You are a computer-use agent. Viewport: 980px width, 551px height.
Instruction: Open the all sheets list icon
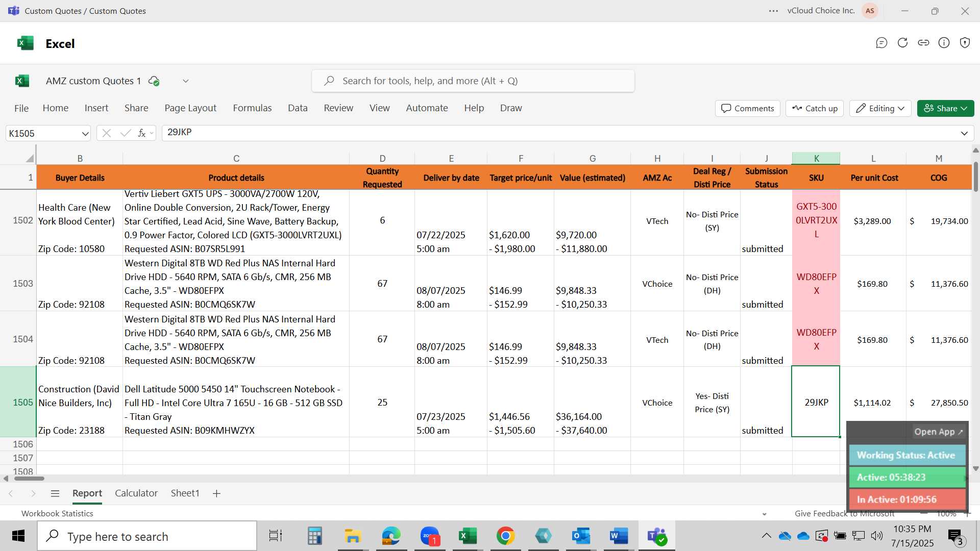pyautogui.click(x=55, y=493)
